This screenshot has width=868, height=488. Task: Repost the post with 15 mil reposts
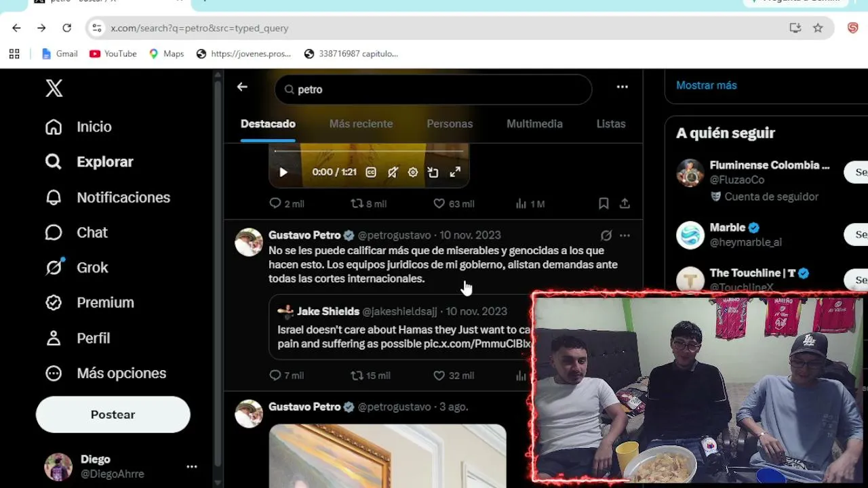click(370, 375)
